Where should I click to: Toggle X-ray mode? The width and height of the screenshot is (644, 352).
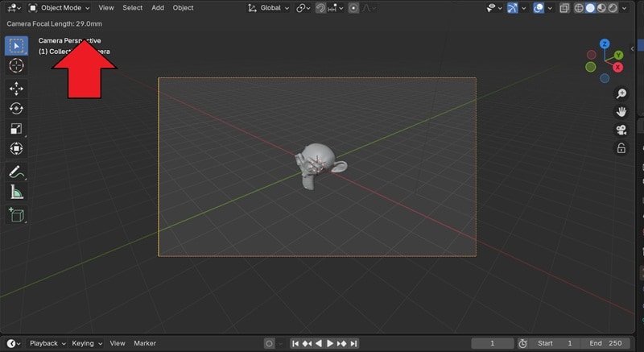click(x=565, y=8)
